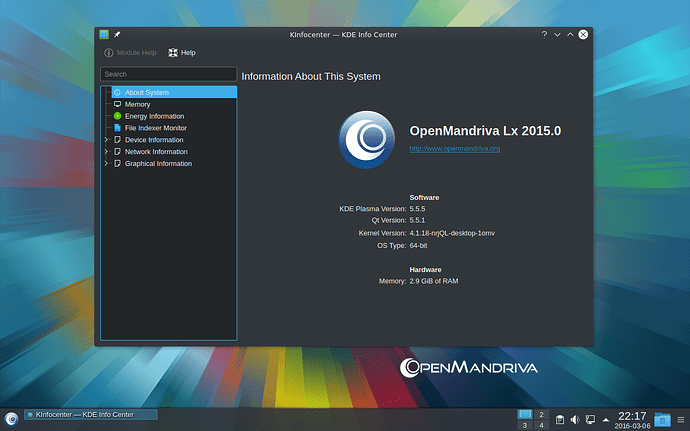
Task: Select Device Information entry
Action: tap(154, 140)
